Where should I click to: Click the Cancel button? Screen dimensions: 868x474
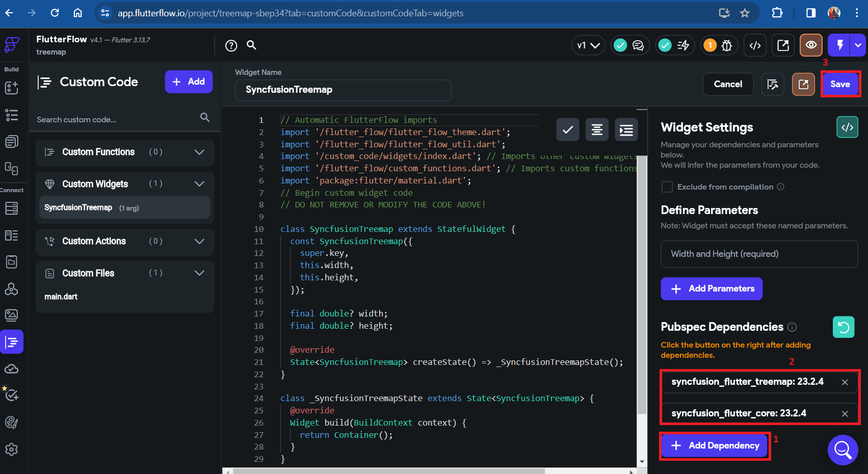(728, 84)
